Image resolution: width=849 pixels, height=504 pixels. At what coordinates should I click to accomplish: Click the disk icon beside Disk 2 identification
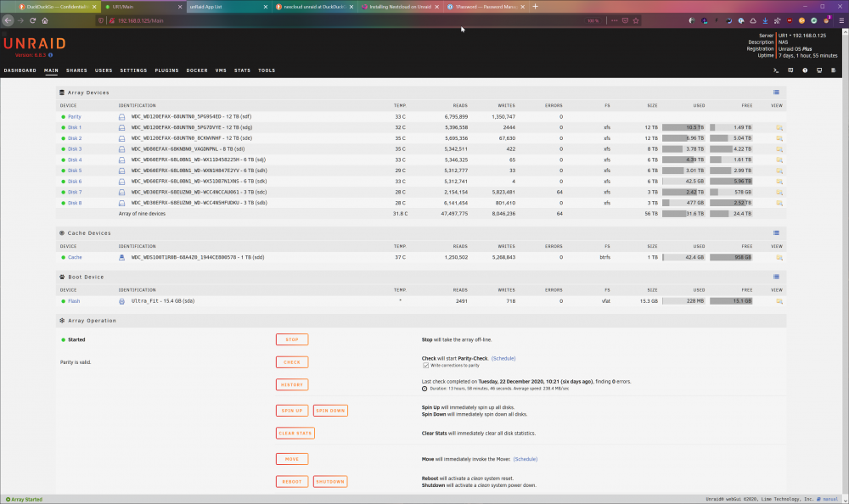coord(121,138)
